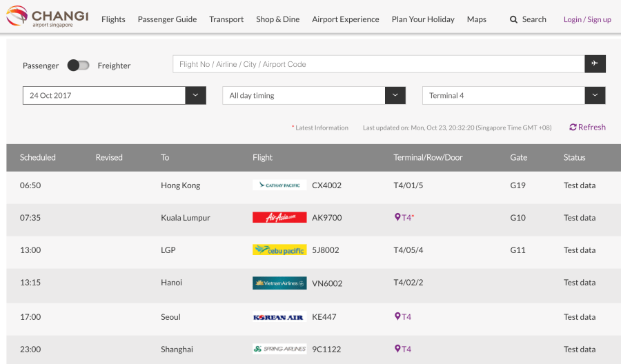
Task: Open the Terminal 4 dropdown
Action: (595, 96)
